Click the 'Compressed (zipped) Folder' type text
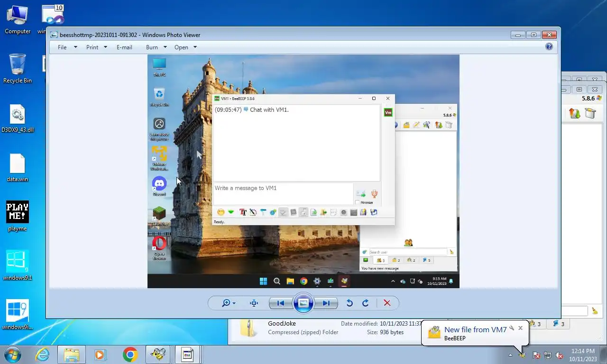607x364 pixels. (x=303, y=332)
